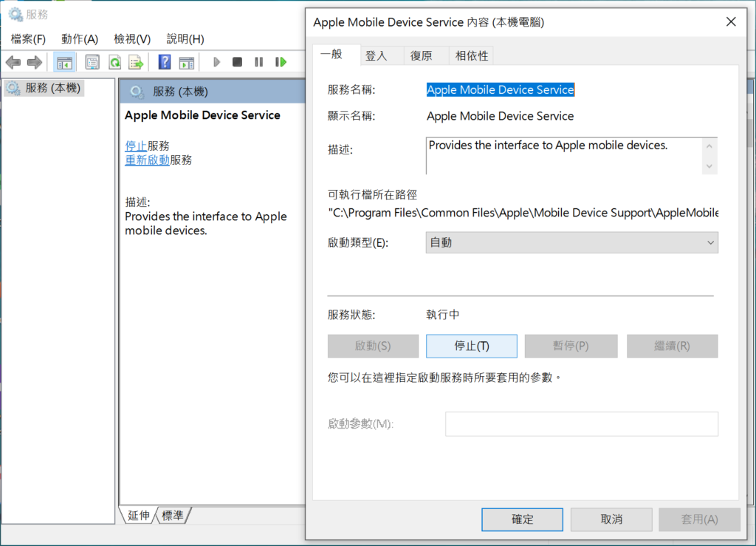Click the 取消 button
The height and width of the screenshot is (546, 756).
pyautogui.click(x=611, y=519)
